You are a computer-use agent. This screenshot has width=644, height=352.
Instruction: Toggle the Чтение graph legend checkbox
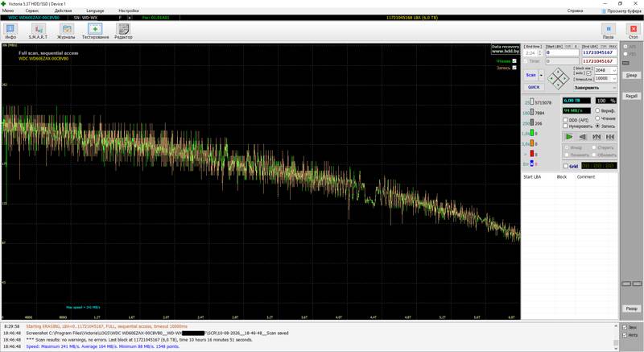514,60
